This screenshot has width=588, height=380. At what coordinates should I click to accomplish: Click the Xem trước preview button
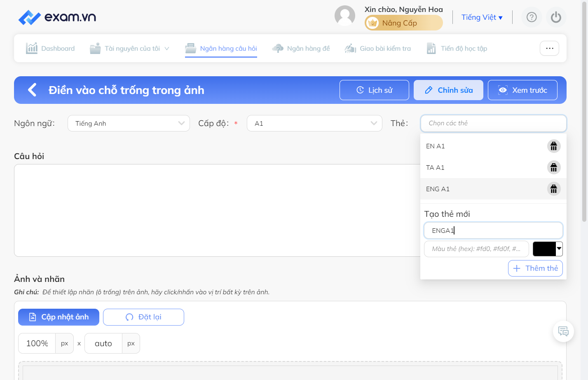[522, 90]
